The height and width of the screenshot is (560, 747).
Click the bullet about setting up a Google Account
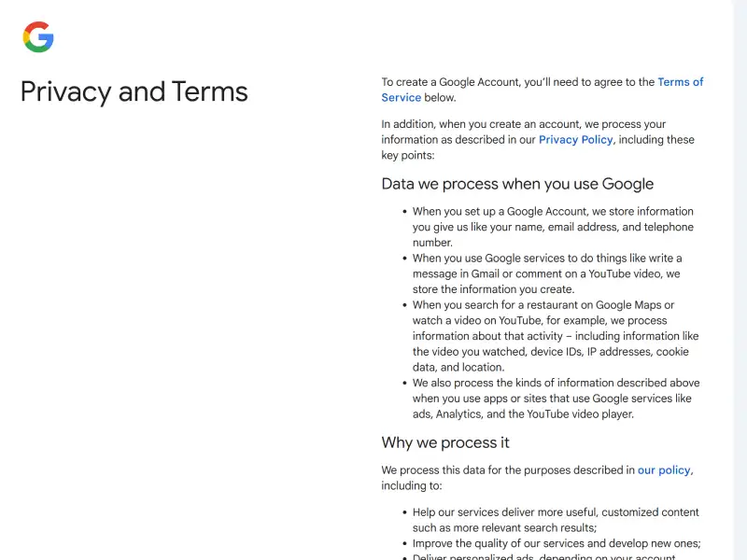tap(553, 227)
